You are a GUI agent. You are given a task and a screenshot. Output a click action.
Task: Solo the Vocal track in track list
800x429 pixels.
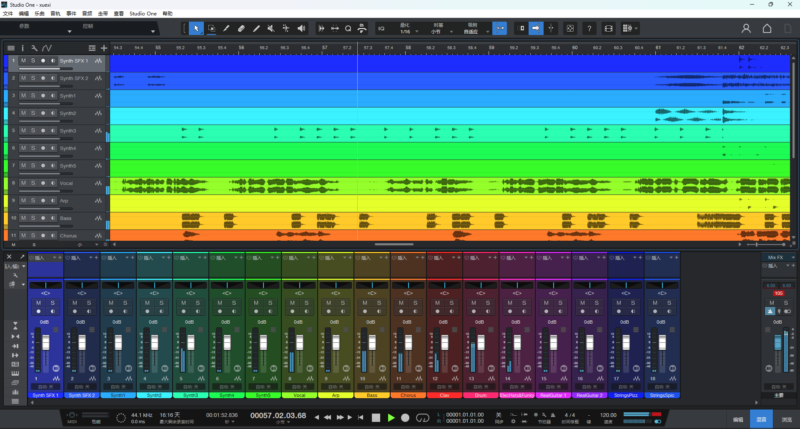click(x=32, y=183)
